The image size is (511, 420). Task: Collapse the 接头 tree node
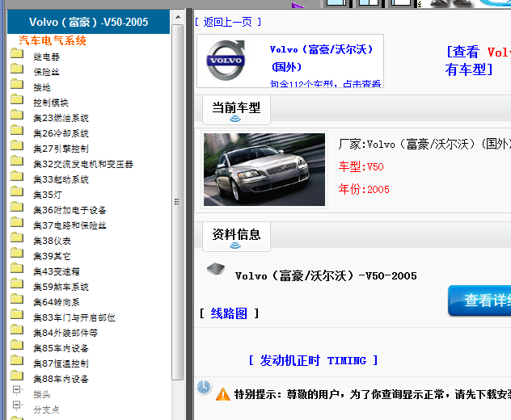(x=16, y=389)
